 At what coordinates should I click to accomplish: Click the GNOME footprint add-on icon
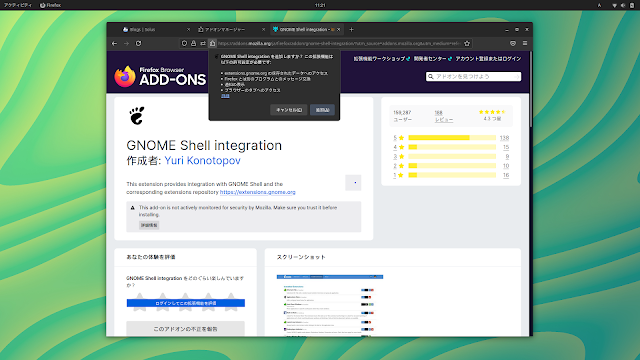137,116
